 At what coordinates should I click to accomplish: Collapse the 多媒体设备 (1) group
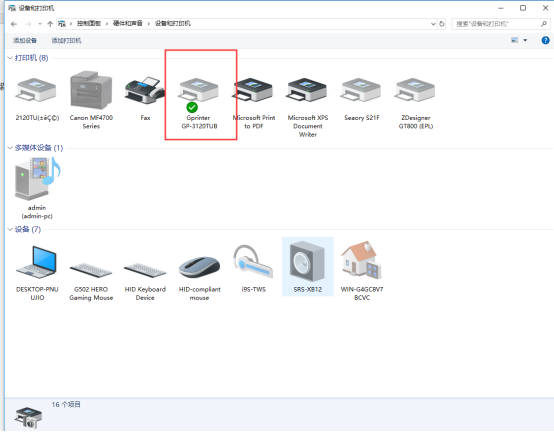point(10,148)
